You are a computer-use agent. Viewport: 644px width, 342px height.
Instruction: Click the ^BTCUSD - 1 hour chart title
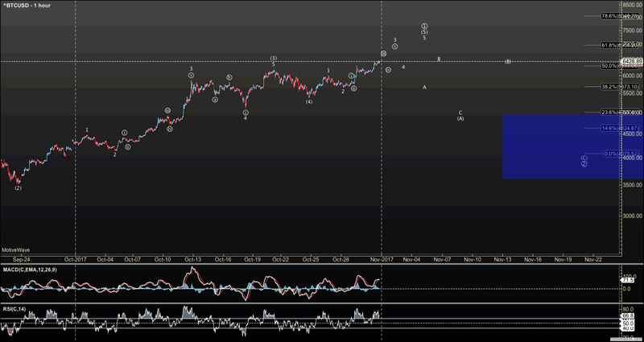coord(26,6)
